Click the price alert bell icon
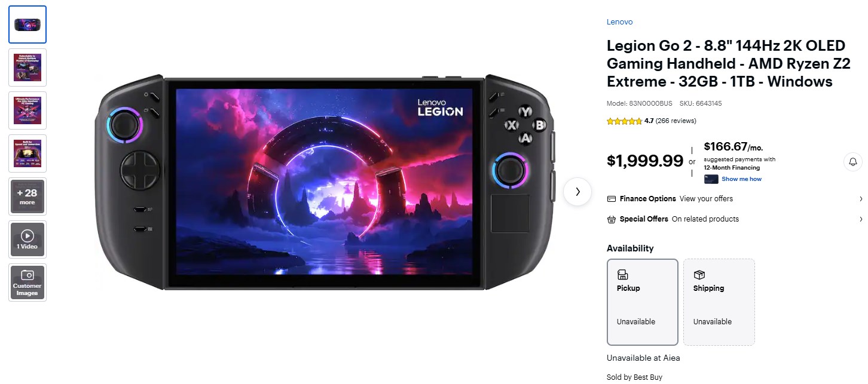This screenshot has width=868, height=384. click(853, 162)
